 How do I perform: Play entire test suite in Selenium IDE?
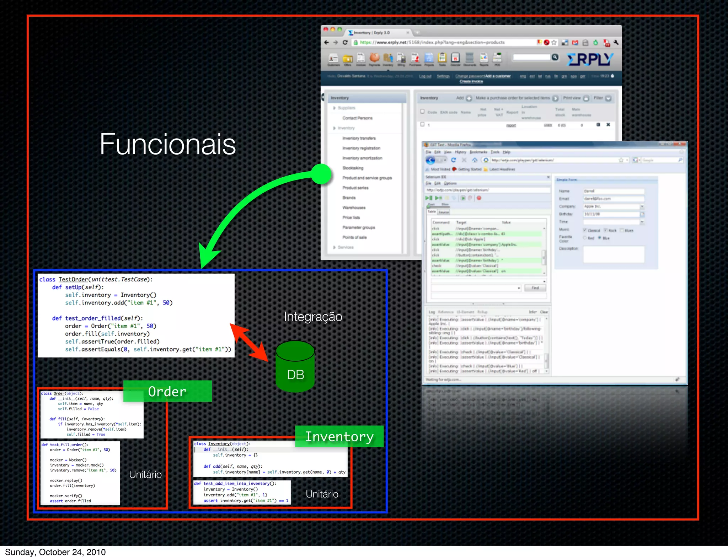coord(429,198)
